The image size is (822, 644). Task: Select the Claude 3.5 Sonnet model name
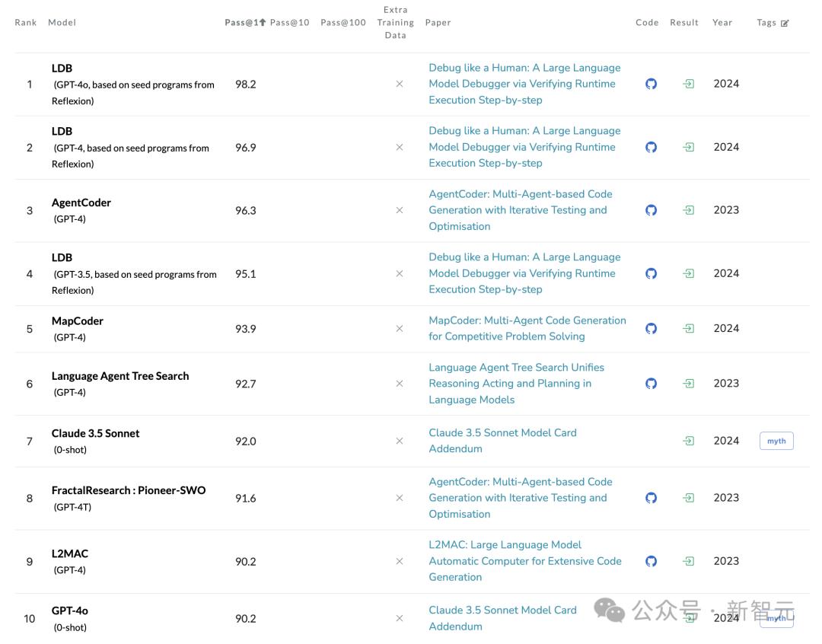point(96,433)
